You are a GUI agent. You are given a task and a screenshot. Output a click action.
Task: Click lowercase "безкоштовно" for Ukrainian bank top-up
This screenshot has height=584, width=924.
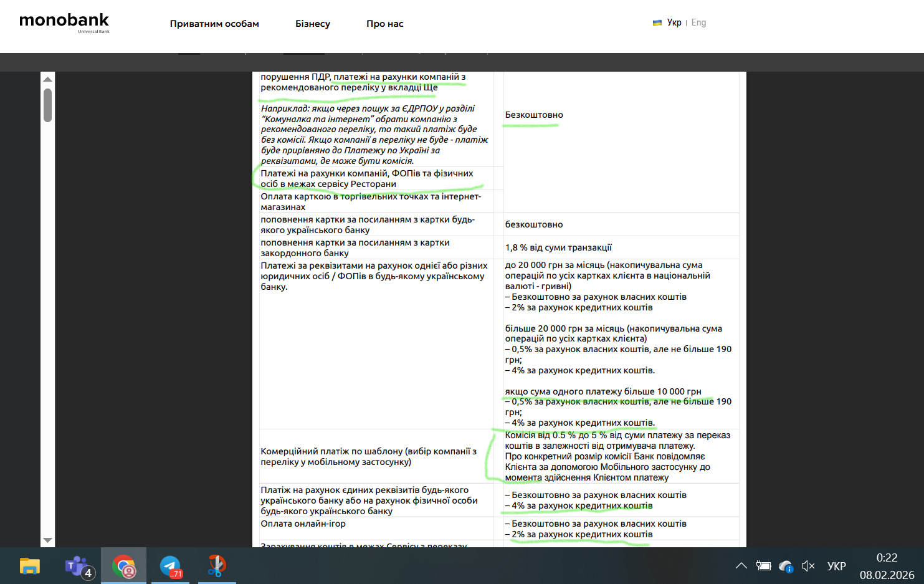[534, 224]
